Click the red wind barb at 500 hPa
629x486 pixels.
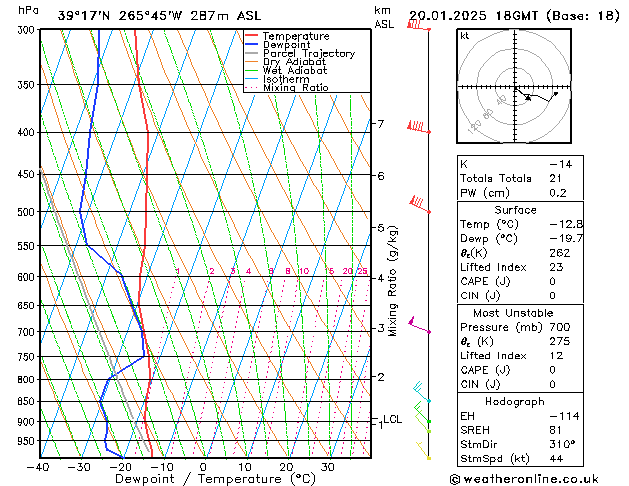pyautogui.click(x=419, y=205)
